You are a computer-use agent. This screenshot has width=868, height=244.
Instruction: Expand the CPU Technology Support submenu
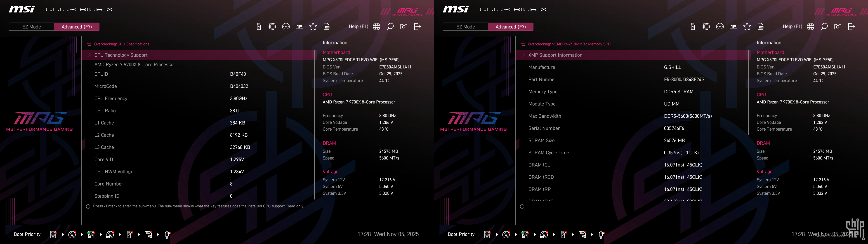(121, 55)
